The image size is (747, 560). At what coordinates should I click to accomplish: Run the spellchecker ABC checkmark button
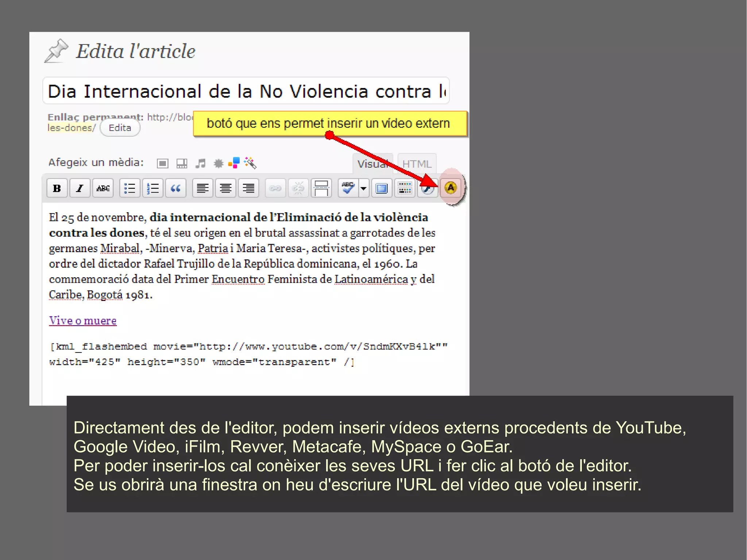point(348,188)
